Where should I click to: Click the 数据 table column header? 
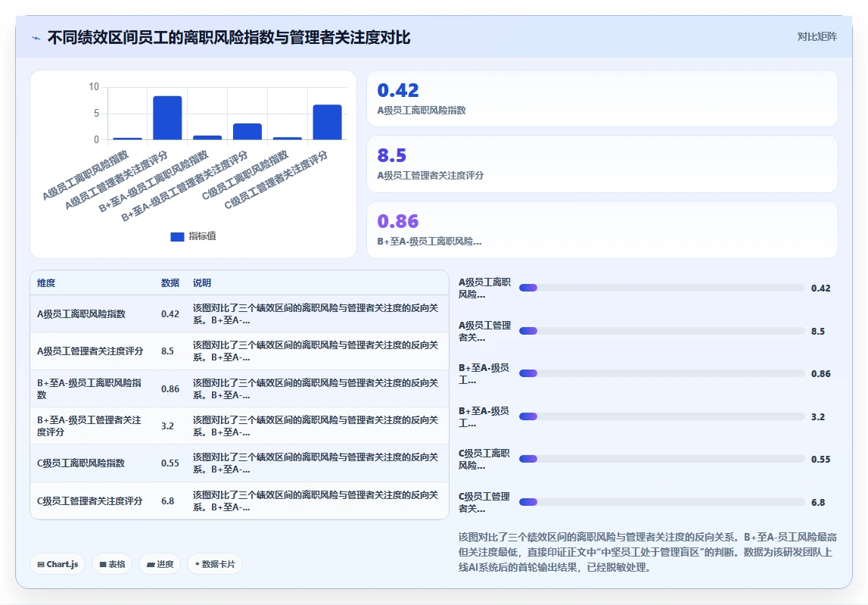point(170,282)
